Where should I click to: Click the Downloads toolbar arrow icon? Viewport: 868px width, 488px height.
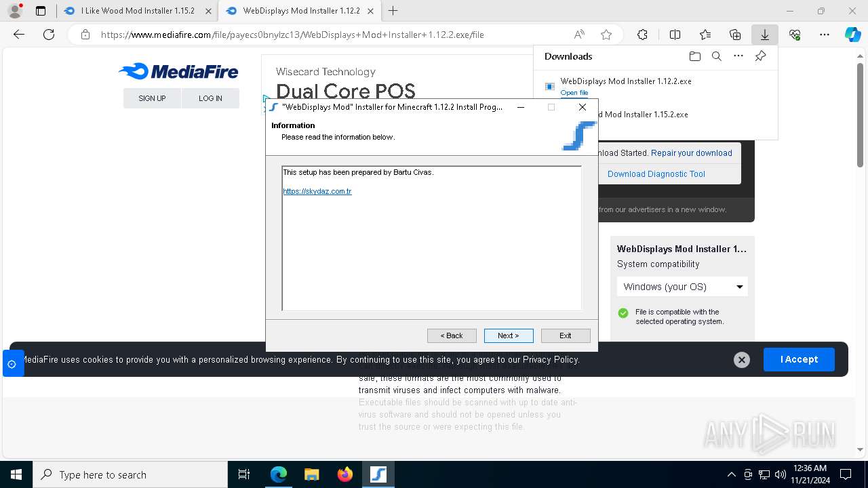pos(765,35)
